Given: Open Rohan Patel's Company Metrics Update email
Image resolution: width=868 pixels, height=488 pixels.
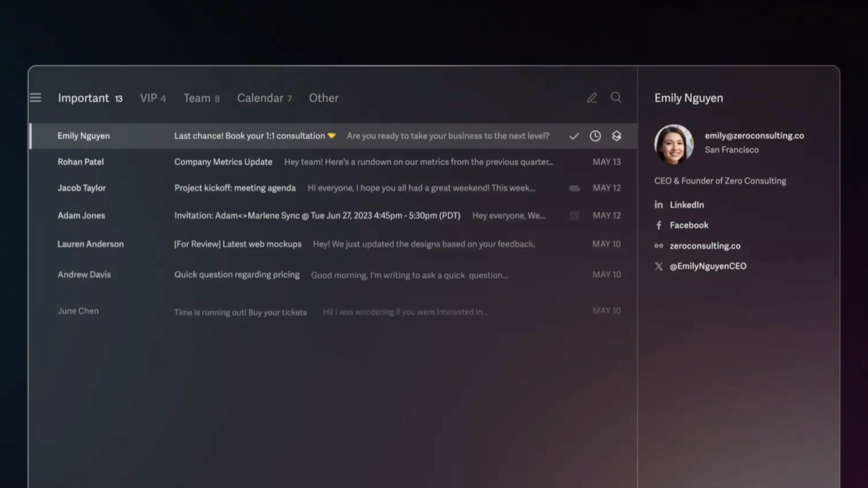Looking at the screenshot, I should [316, 162].
